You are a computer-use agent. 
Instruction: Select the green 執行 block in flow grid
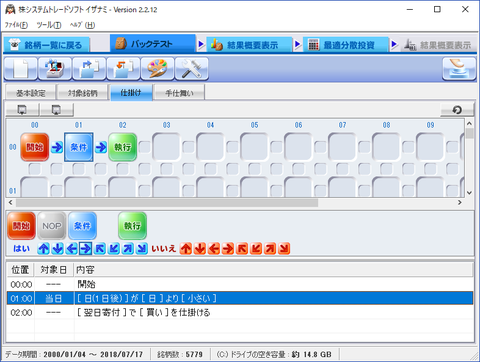[123, 147]
